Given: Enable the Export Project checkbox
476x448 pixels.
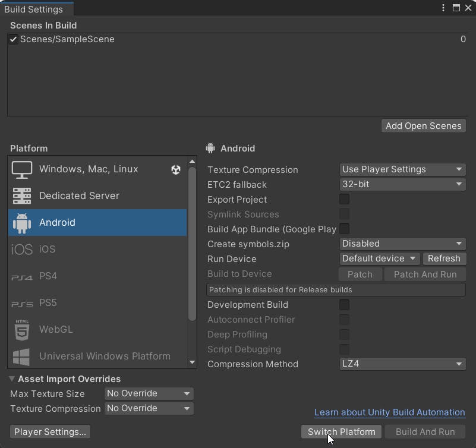Looking at the screenshot, I should (x=344, y=199).
